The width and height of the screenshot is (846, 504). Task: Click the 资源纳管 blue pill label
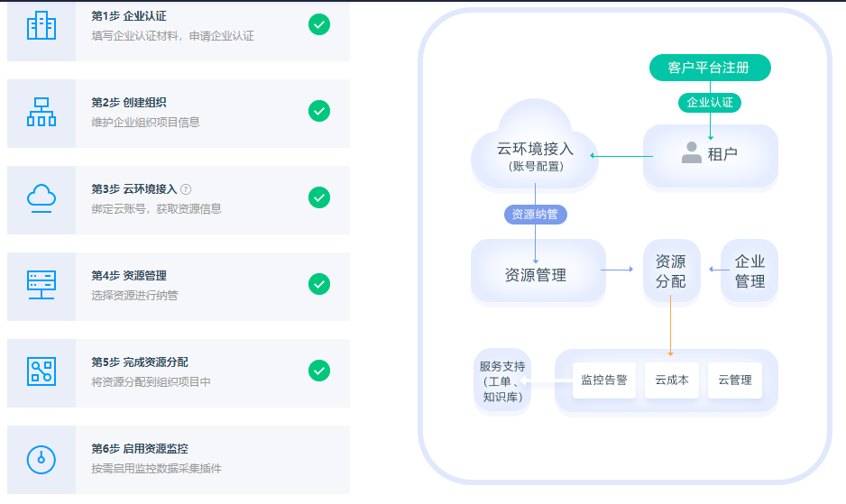[535, 215]
